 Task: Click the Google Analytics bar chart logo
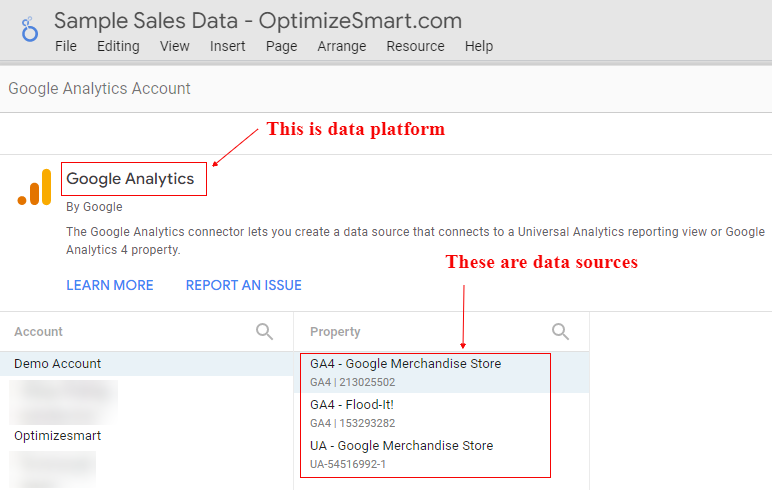(x=34, y=187)
